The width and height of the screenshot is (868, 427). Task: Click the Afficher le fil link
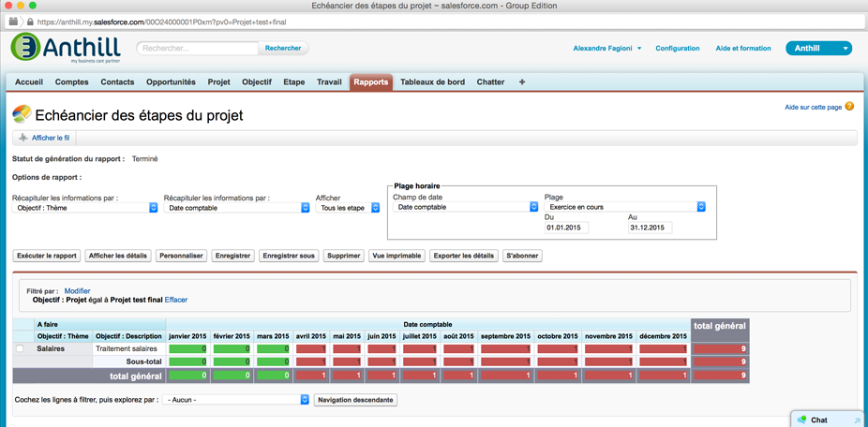pos(51,138)
